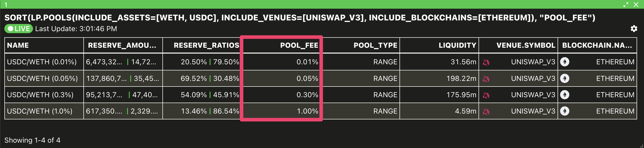Select the 198.22m liquidity cell

coord(439,79)
